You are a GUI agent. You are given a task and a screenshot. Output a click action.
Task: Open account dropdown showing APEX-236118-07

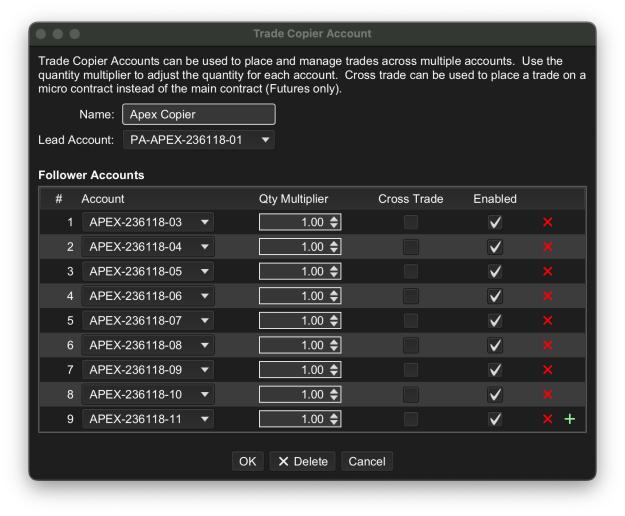click(x=148, y=320)
